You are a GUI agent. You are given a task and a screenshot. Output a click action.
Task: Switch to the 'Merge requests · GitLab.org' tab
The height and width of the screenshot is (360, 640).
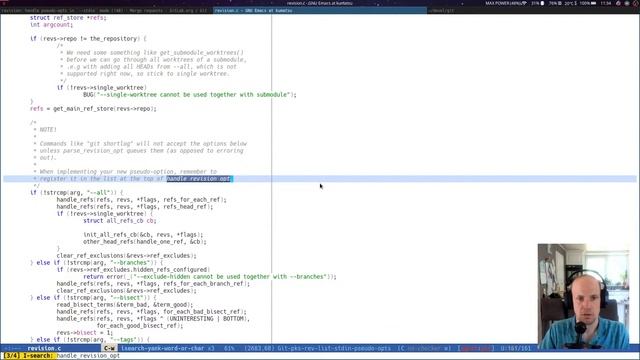click(x=169, y=11)
